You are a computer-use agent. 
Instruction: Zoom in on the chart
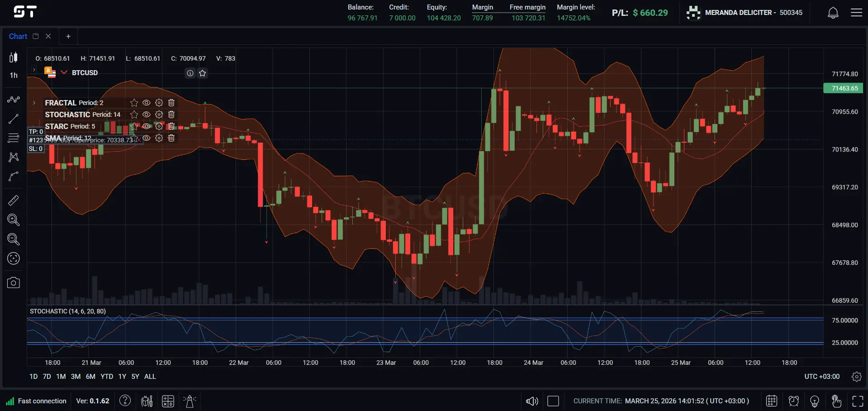[x=14, y=220]
